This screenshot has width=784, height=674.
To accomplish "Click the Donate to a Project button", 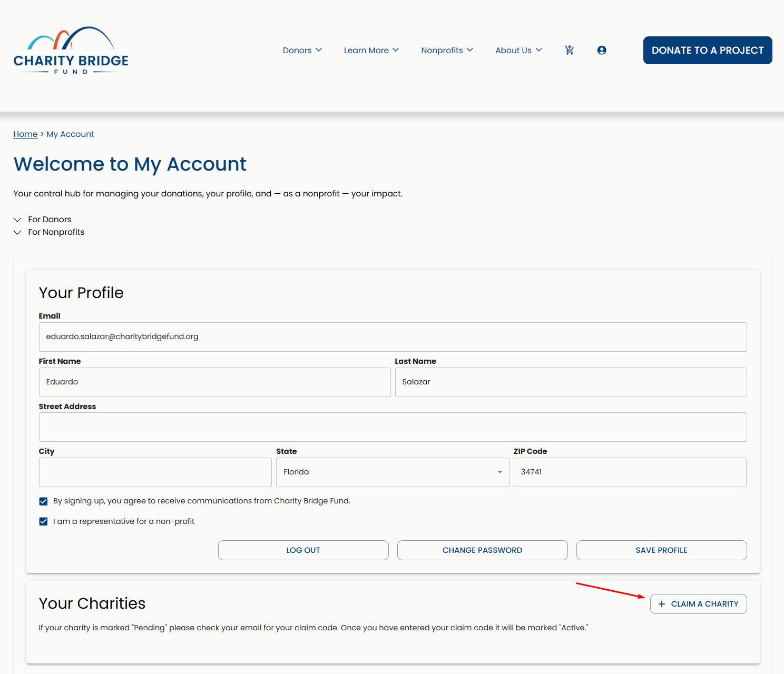I will point(708,50).
